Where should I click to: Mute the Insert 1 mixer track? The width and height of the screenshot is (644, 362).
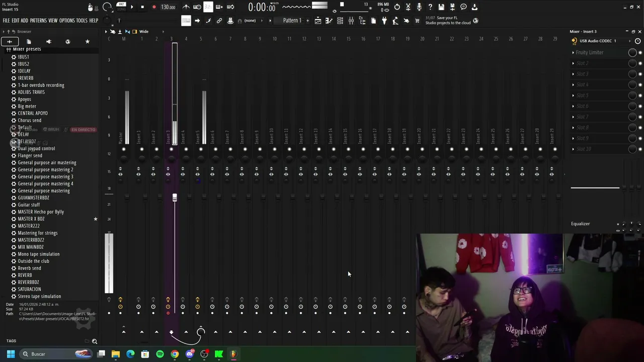click(142, 149)
